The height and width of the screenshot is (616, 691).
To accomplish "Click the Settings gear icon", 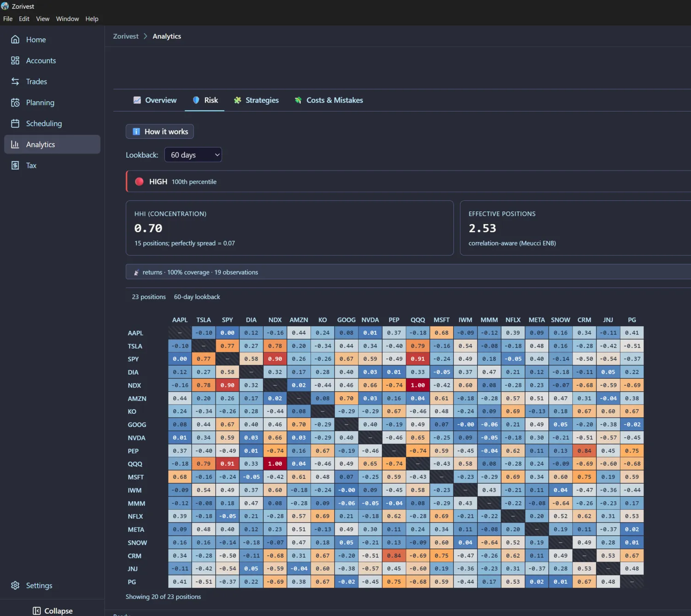I will coord(15,585).
